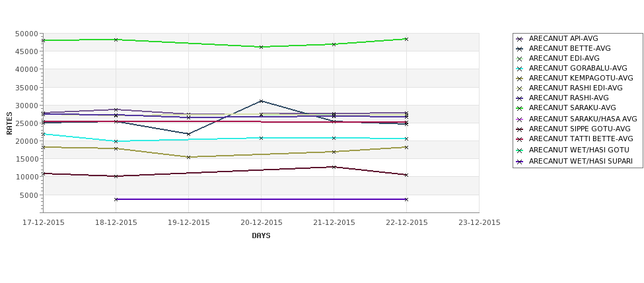Click the BETTE-AVG peak point on 20-12-2015

pos(261,101)
